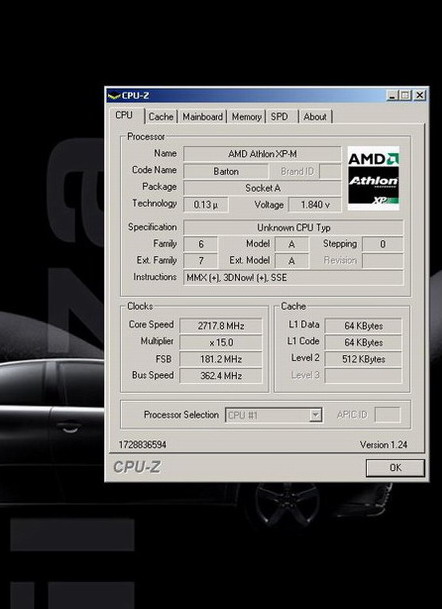Click the Bus Speed value 362.4 MHz
Image resolution: width=442 pixels, height=609 pixels.
tap(221, 376)
